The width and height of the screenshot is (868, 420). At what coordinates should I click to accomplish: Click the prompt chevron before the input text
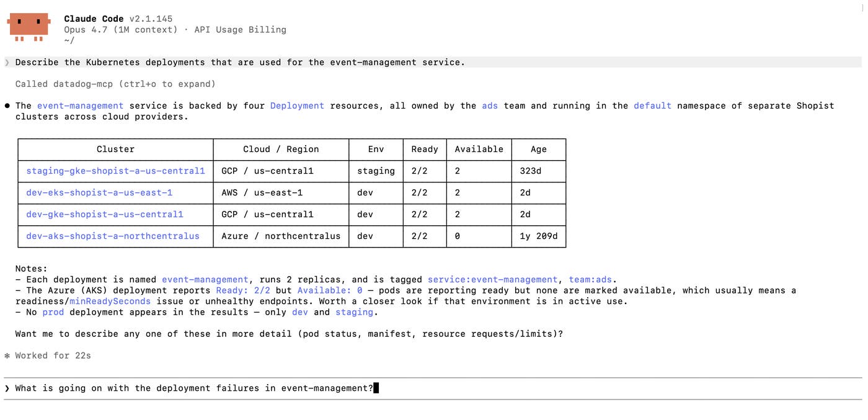pyautogui.click(x=7, y=388)
